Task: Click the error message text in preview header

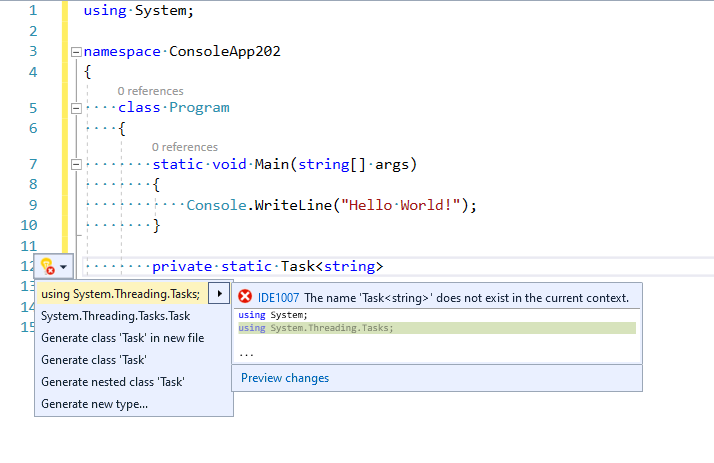Action: coord(466,298)
